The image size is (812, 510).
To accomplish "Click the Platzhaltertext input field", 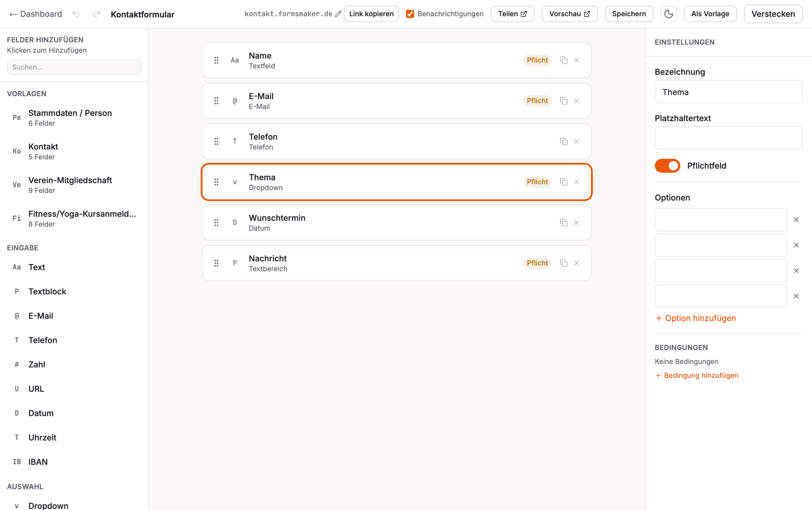I will pyautogui.click(x=728, y=138).
